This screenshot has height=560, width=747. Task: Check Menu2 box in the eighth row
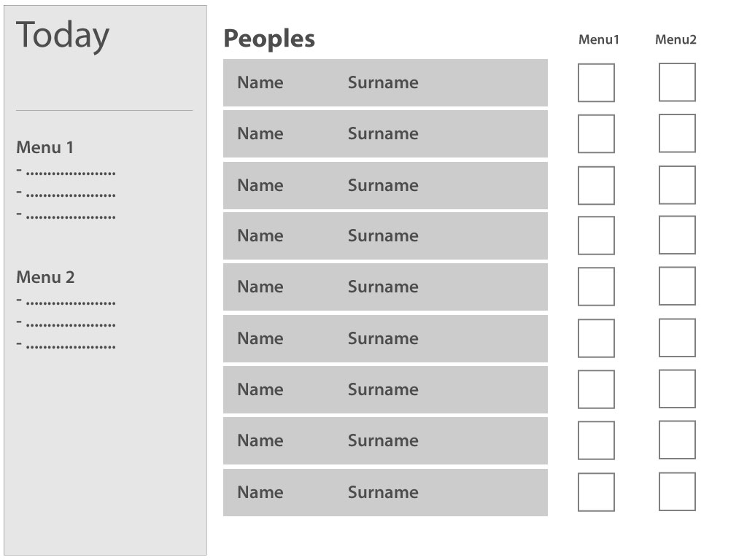(677, 440)
